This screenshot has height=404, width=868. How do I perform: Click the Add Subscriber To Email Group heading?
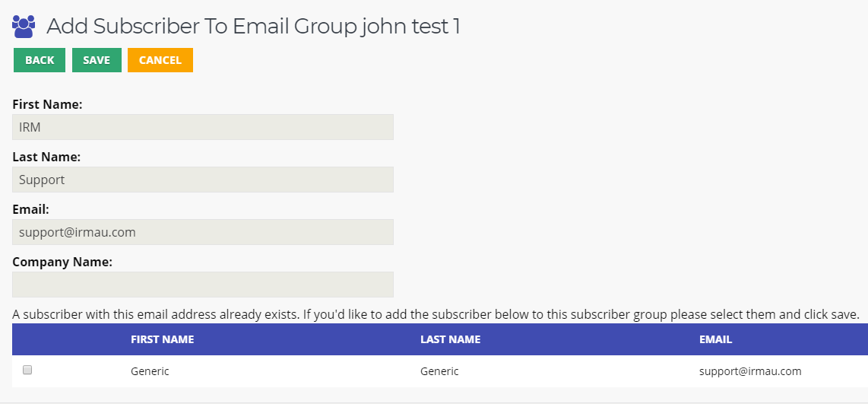(x=253, y=26)
